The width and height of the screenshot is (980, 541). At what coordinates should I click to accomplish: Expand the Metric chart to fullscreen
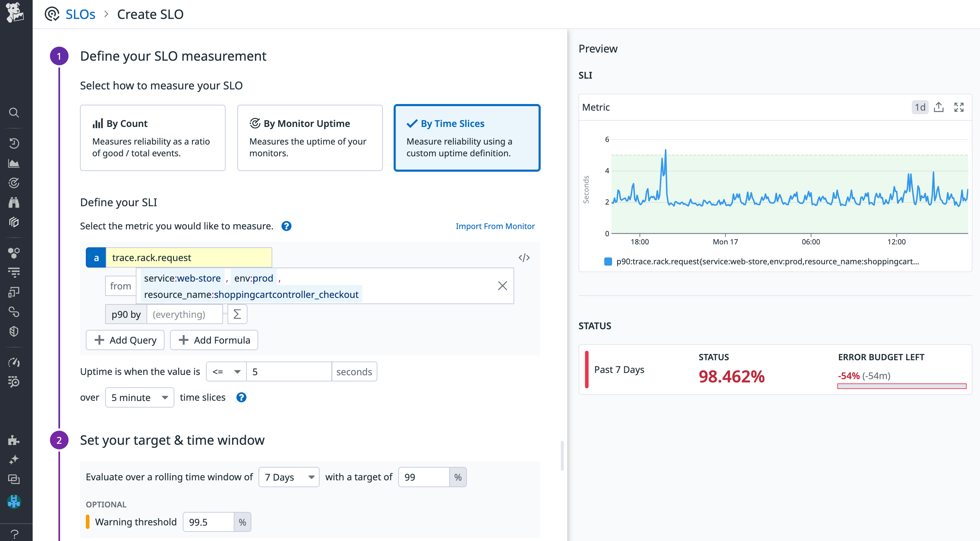(959, 107)
